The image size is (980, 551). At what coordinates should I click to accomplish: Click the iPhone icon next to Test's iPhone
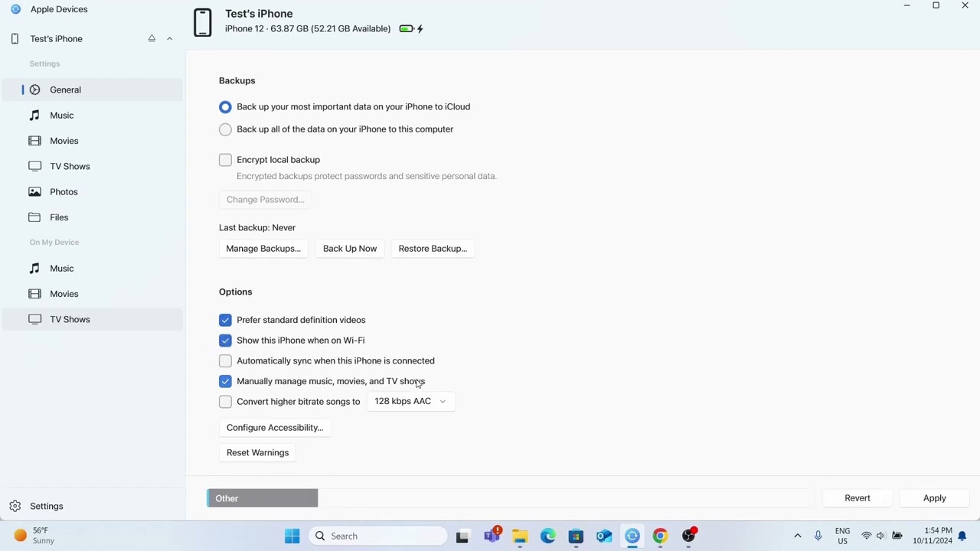15,39
